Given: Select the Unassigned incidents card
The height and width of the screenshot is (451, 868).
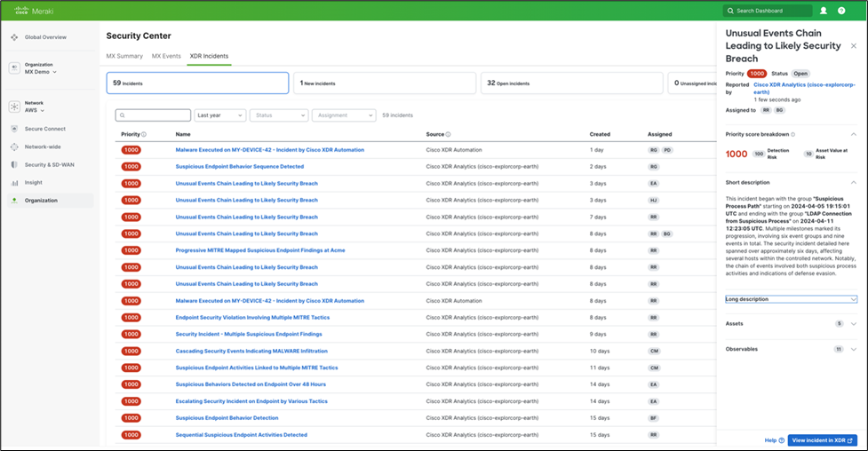Looking at the screenshot, I should 692,83.
